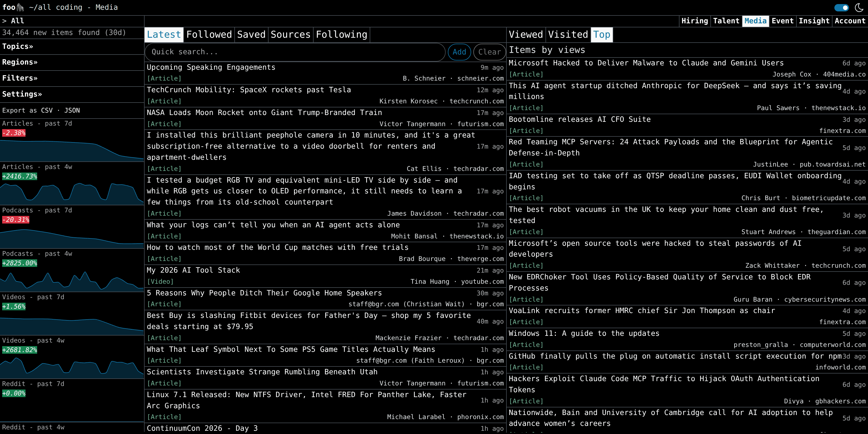Screen dimensions: 868x434
Task: Open the Visited tab
Action: (x=568, y=35)
